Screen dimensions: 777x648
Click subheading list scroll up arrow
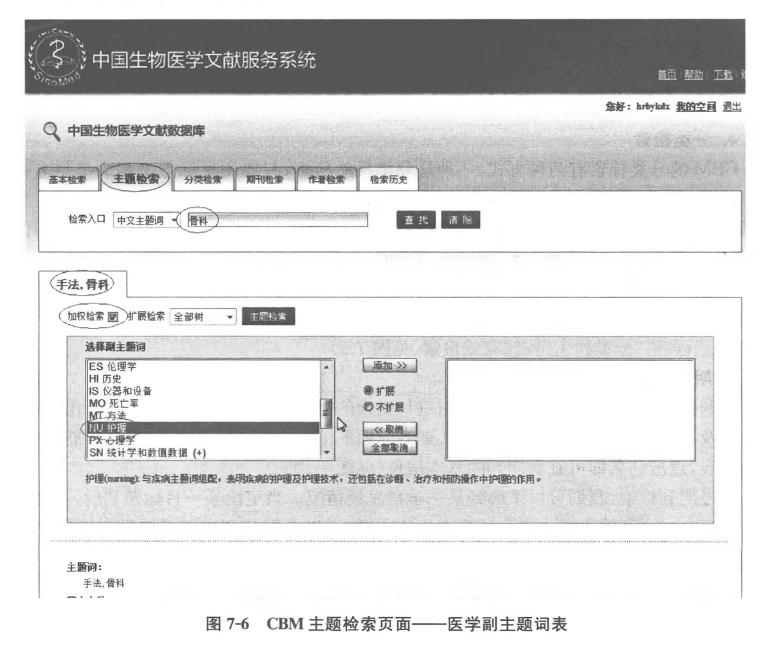(327, 367)
